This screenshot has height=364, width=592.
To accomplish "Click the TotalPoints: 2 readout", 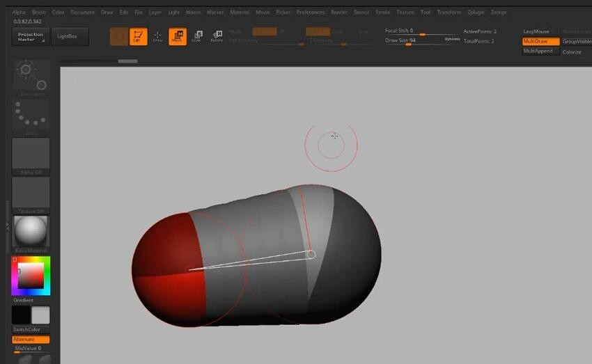I will tap(478, 42).
